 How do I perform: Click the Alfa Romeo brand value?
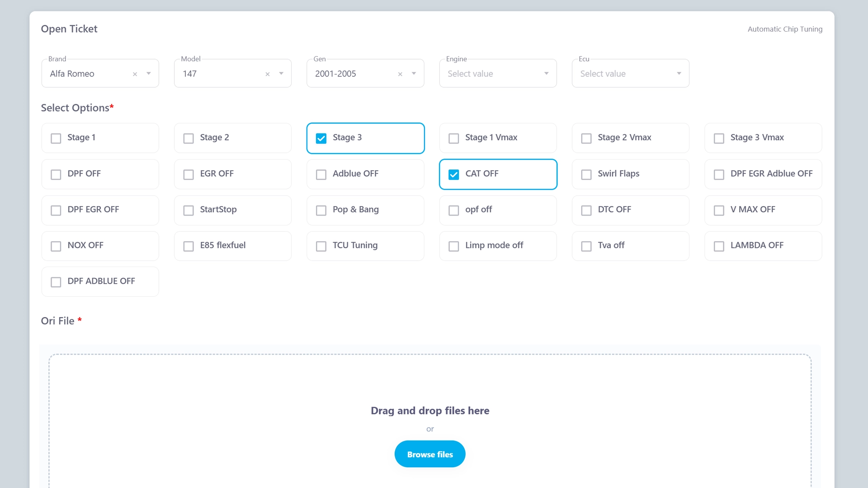coord(72,74)
